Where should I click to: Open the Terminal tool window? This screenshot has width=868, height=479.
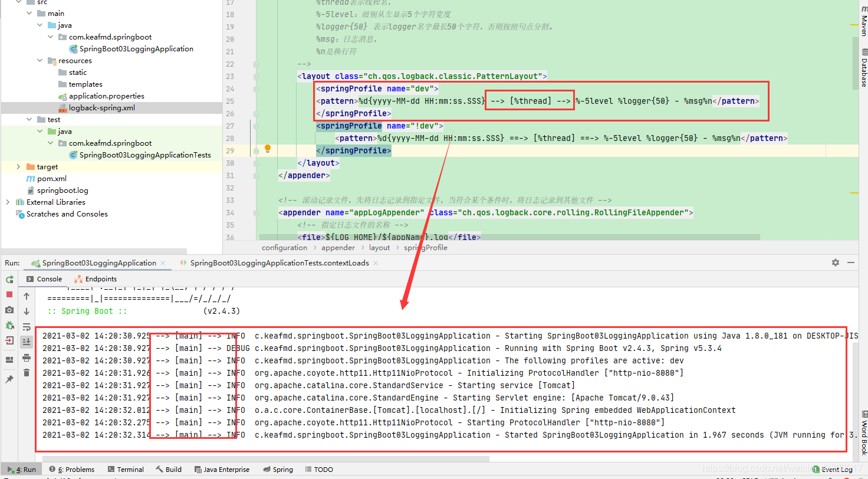[x=126, y=470]
